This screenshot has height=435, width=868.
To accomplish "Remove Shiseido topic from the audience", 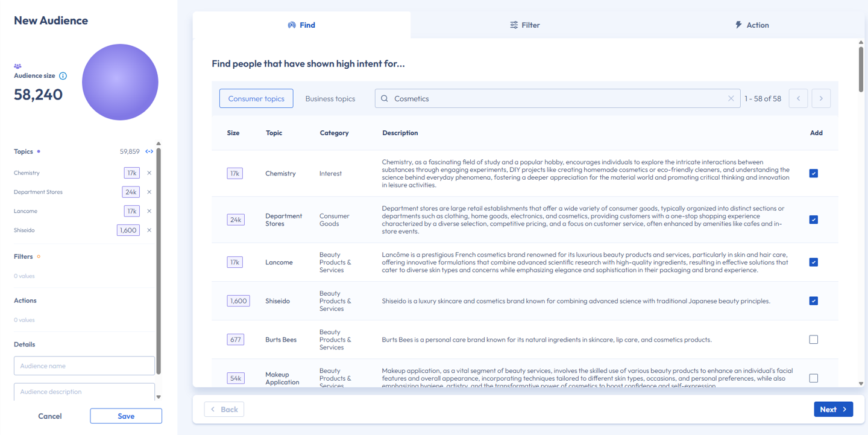I will (x=149, y=230).
